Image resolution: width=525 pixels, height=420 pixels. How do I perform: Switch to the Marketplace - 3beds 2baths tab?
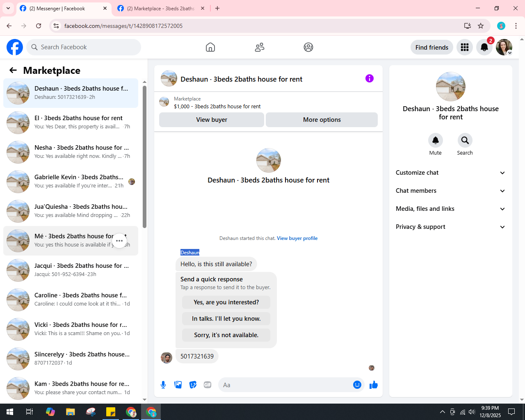[x=161, y=8]
